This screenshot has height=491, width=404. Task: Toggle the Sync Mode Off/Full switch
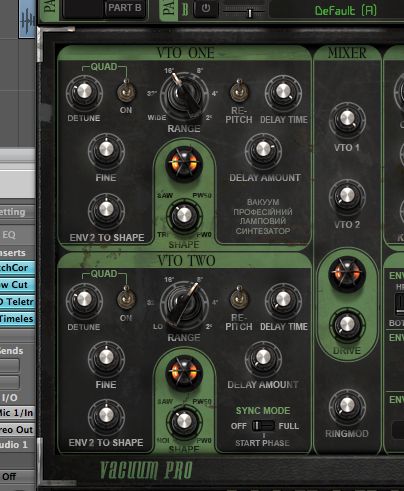(x=263, y=426)
